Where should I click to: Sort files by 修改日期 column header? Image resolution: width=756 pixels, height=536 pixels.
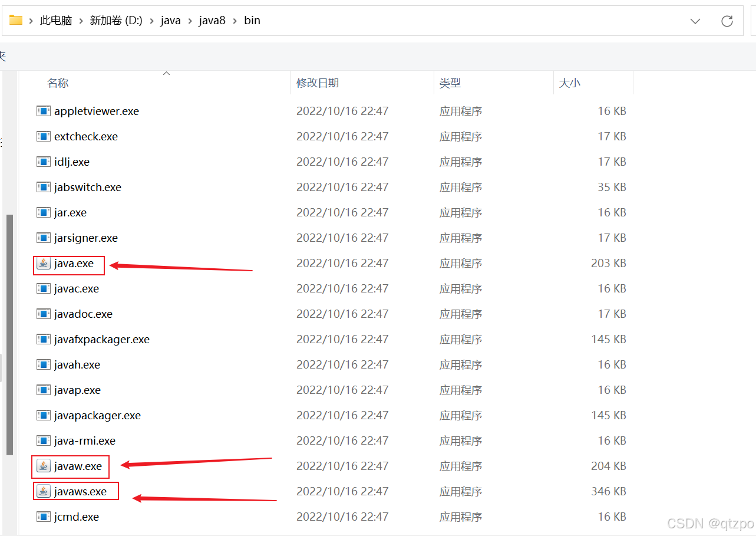tap(318, 83)
